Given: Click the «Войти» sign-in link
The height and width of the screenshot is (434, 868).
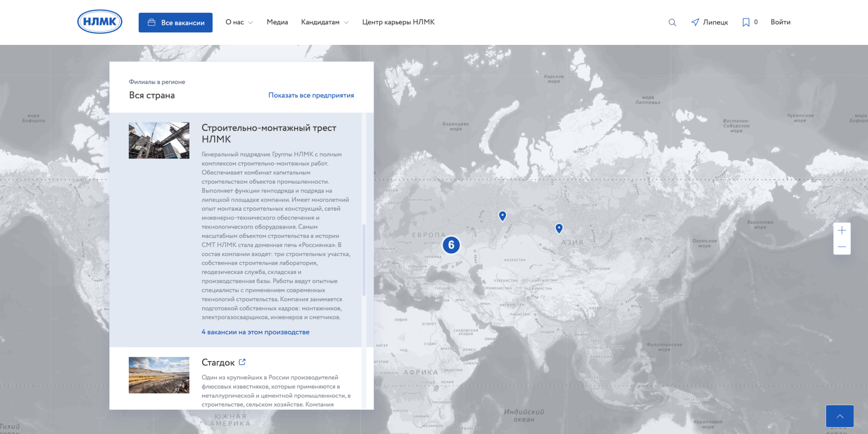Looking at the screenshot, I should 781,22.
